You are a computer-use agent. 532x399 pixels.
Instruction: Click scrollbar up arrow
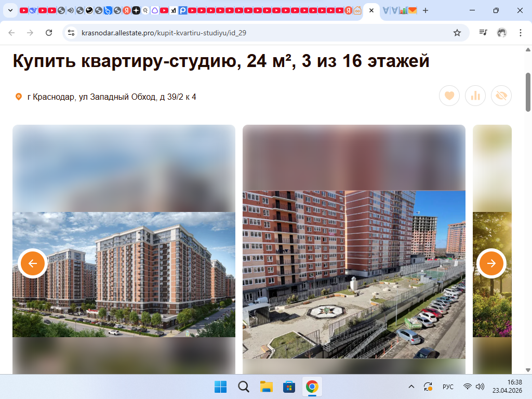(x=528, y=49)
